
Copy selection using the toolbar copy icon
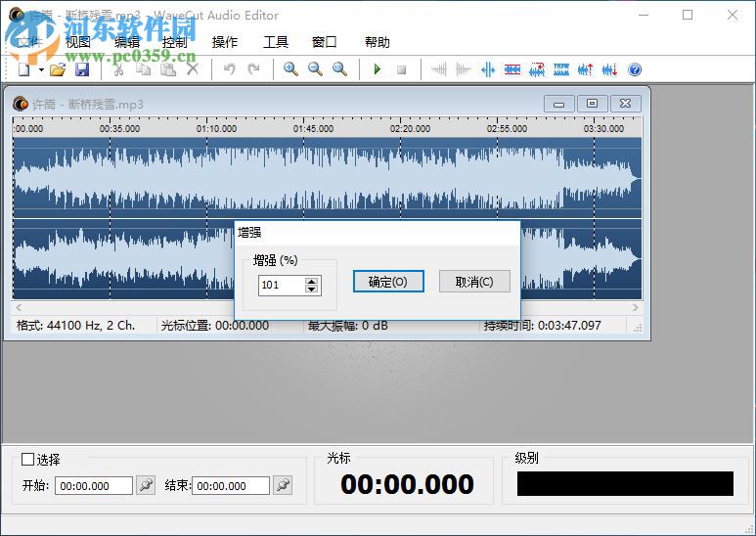143,69
